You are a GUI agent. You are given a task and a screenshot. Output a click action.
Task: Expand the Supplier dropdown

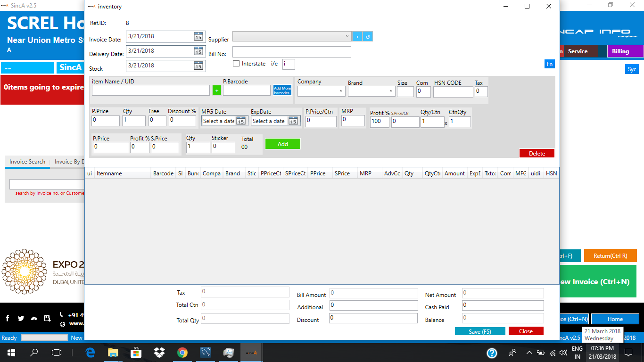[x=347, y=36]
